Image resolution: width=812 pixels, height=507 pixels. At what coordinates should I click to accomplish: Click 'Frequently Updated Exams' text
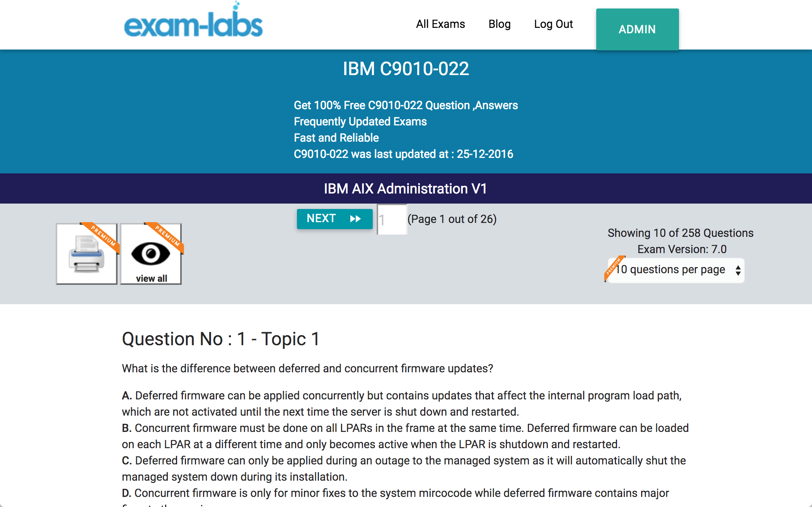click(x=360, y=122)
